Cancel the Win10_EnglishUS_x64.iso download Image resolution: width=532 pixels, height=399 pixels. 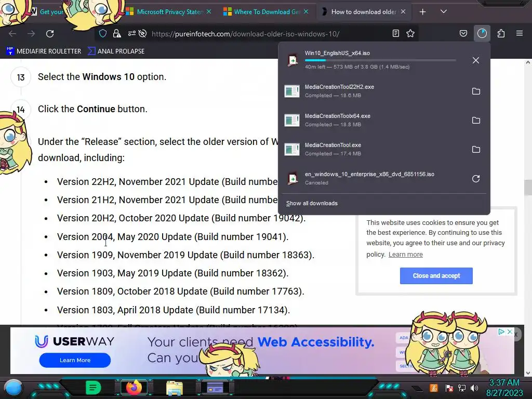tap(476, 60)
